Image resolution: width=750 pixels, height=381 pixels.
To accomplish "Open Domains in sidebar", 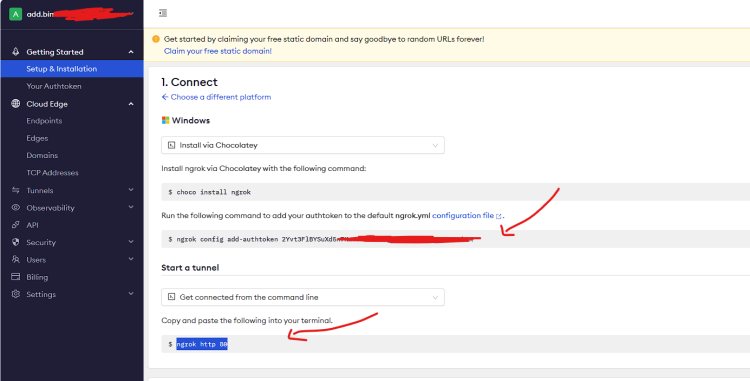I will click(x=42, y=155).
